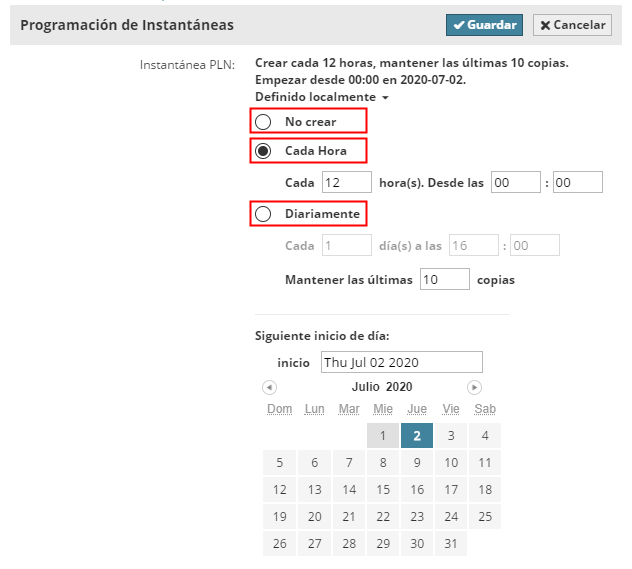
Task: Select day 15 in the calendar
Action: [383, 489]
